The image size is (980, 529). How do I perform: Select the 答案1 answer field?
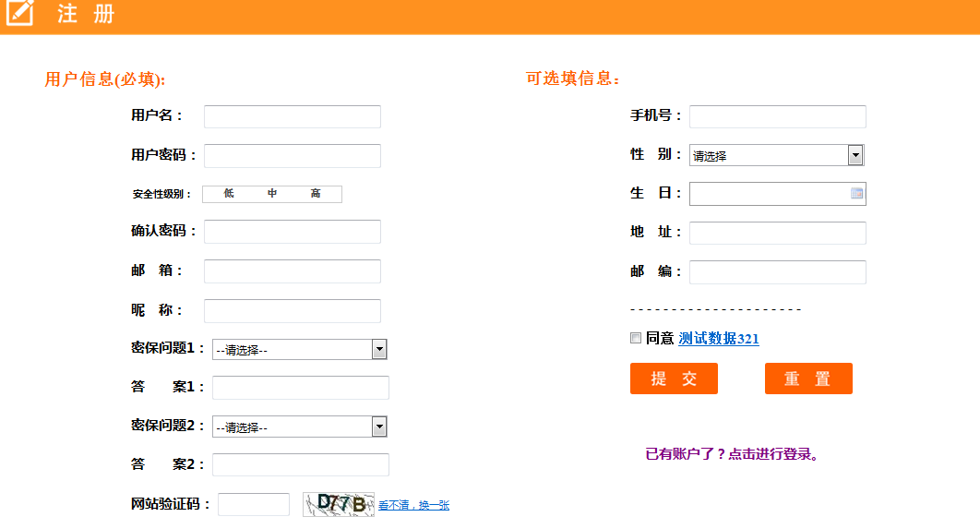click(300, 388)
